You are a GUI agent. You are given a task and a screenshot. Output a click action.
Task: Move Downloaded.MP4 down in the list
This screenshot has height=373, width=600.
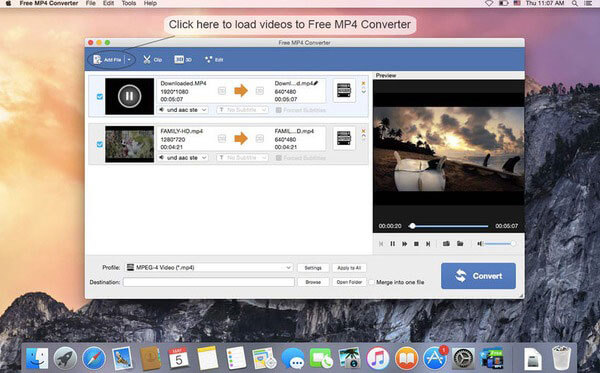(x=364, y=92)
